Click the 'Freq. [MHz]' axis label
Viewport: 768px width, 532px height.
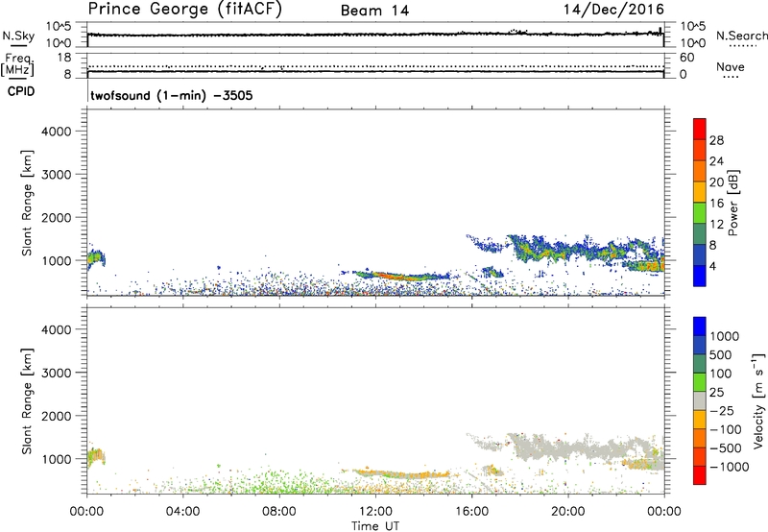pos(17,65)
